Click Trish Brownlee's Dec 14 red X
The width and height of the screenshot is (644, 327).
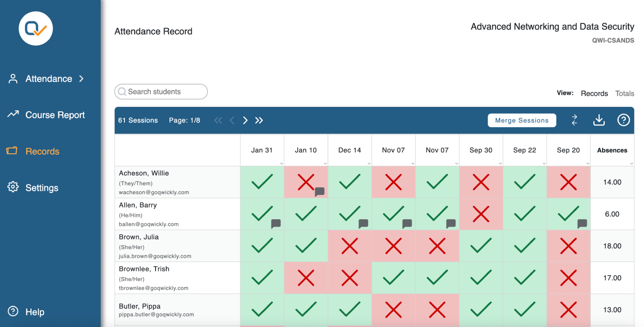pos(350,278)
